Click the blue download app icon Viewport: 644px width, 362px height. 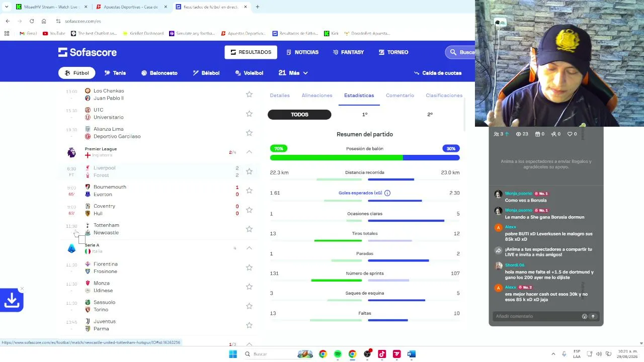(x=12, y=301)
